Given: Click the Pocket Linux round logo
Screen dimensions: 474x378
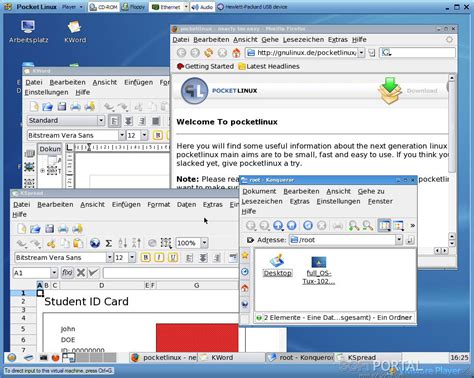Looking at the screenshot, I should 194,90.
